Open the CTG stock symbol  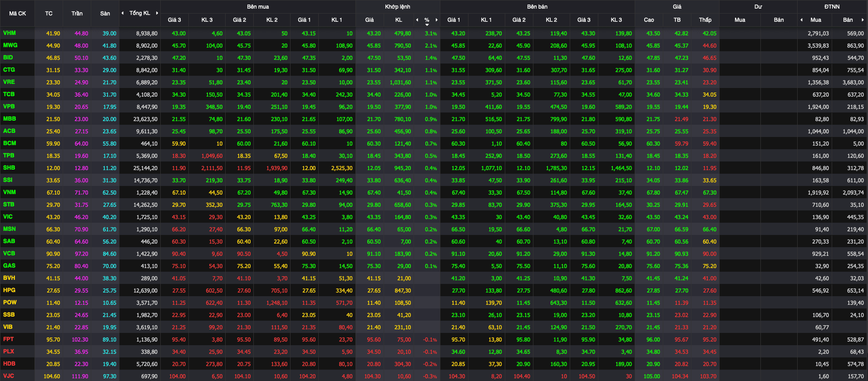tap(9, 70)
